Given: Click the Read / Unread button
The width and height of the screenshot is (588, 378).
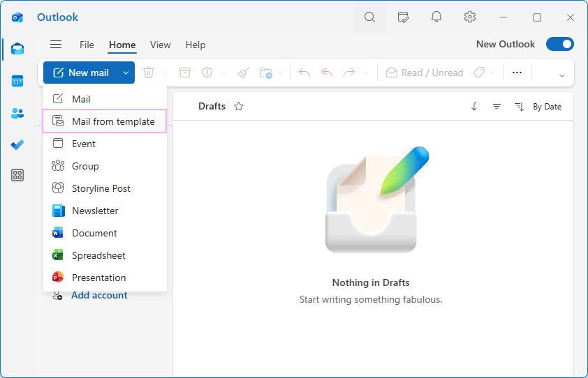Looking at the screenshot, I should tap(425, 73).
